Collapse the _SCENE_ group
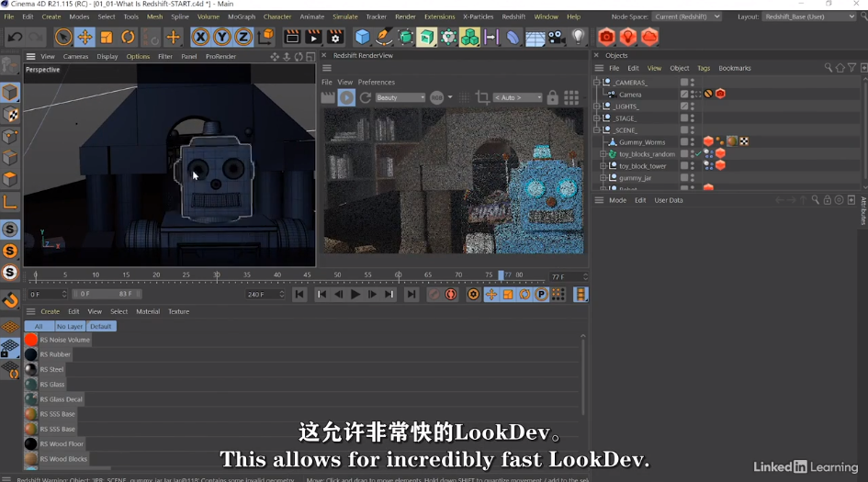 point(597,130)
